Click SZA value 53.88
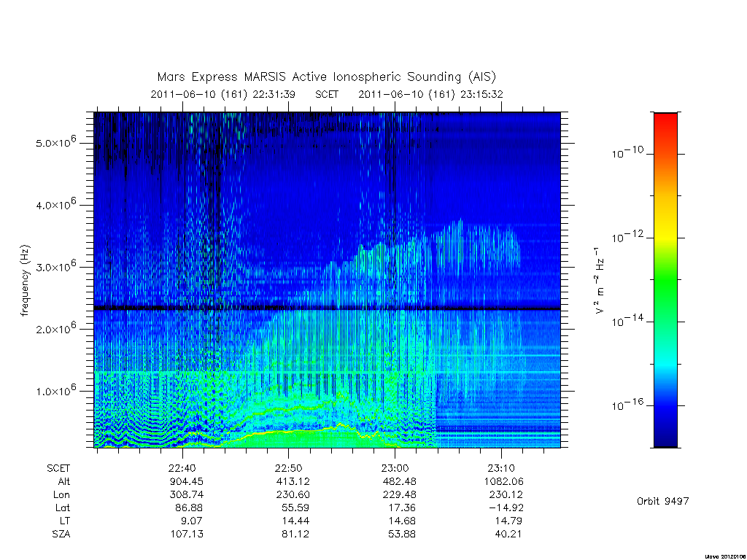747x560 pixels. point(402,534)
